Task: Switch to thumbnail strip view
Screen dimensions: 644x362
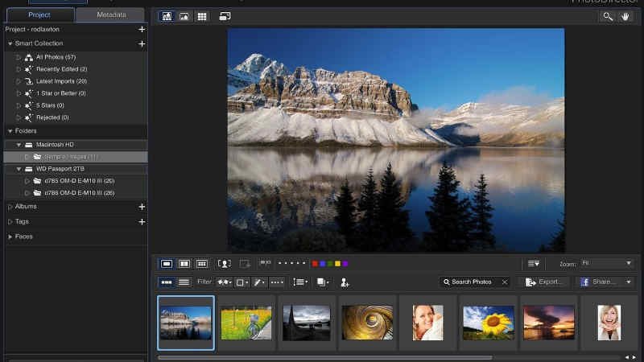Action: [x=167, y=282]
